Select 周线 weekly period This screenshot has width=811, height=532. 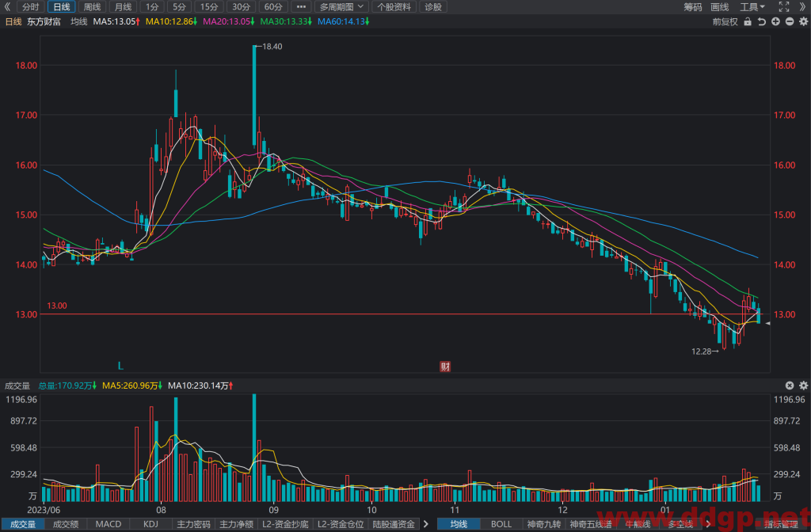click(92, 6)
